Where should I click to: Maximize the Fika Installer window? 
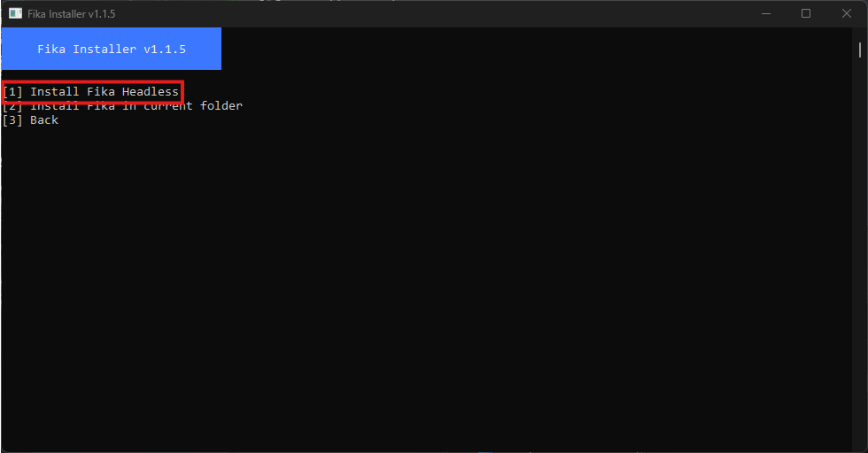coord(806,13)
